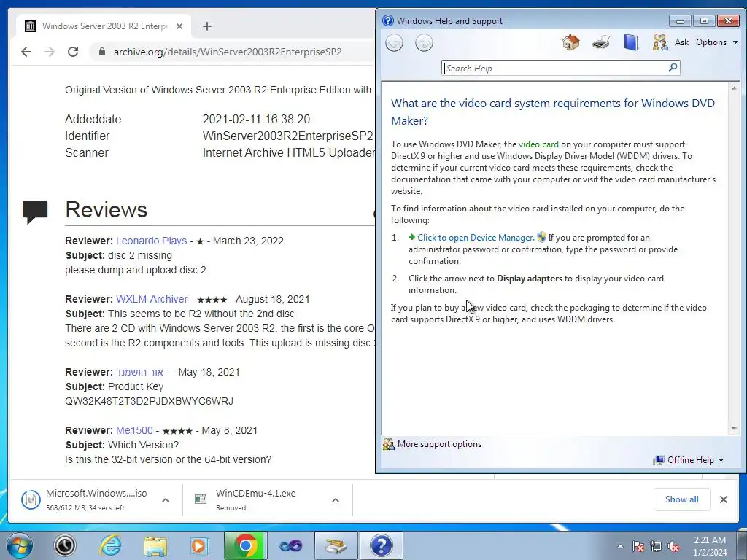
Task: Click the Search Help magnifier icon
Action: (673, 68)
